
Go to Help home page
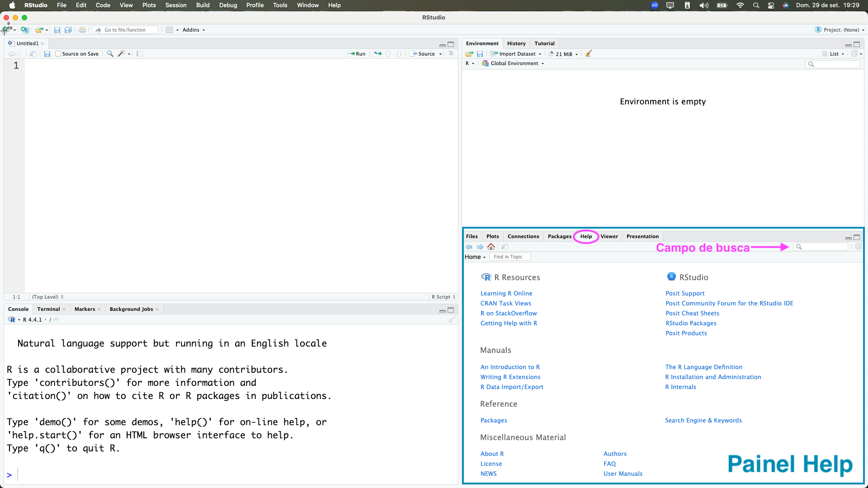[x=491, y=247]
